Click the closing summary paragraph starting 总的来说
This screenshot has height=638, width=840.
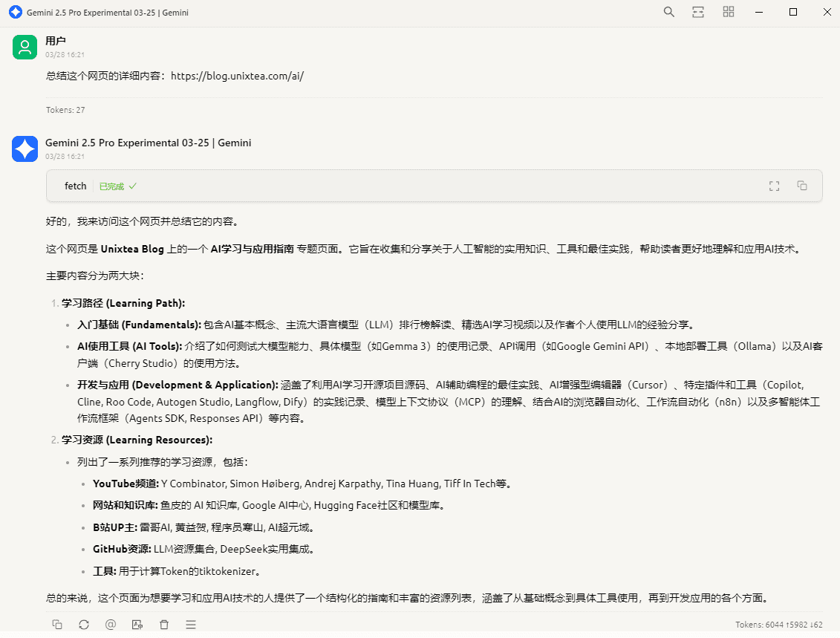point(410,599)
